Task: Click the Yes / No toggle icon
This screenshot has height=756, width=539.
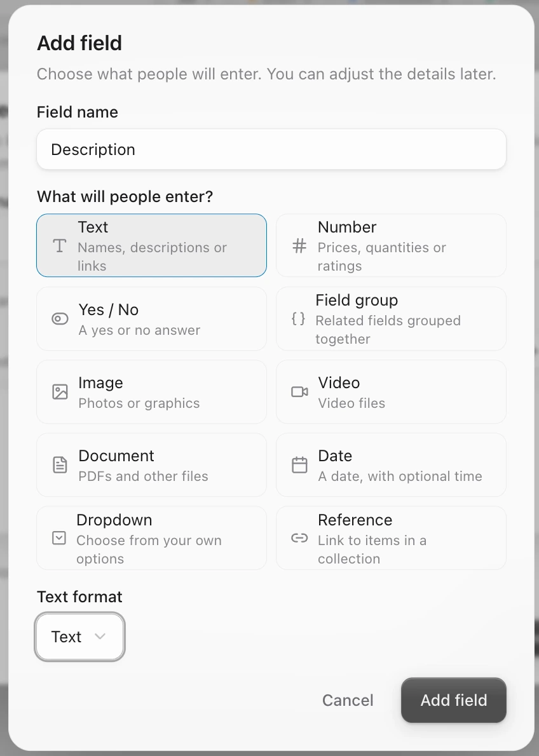Action: tap(60, 319)
